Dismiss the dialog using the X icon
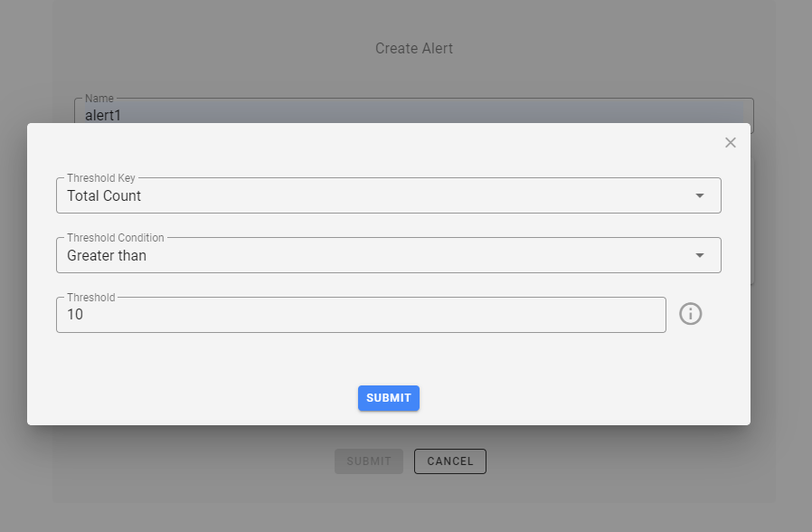Viewport: 812px width, 532px height. pos(731,142)
